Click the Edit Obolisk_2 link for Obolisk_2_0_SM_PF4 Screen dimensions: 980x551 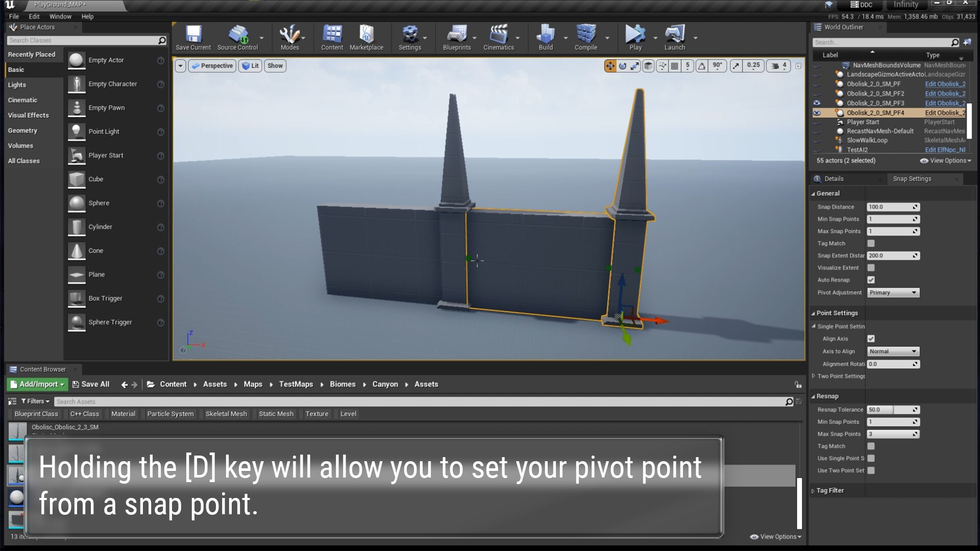(x=945, y=112)
